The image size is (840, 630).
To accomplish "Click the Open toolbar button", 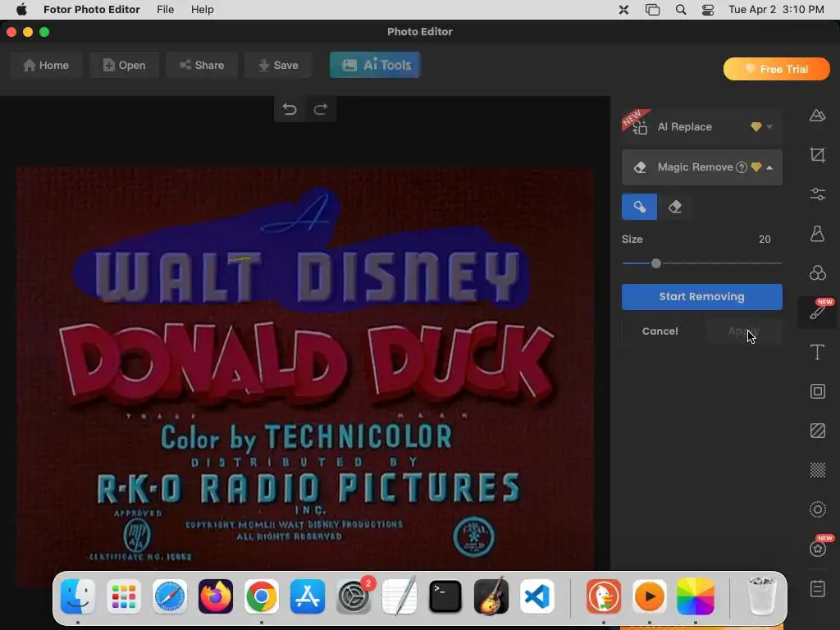I will 124,66.
